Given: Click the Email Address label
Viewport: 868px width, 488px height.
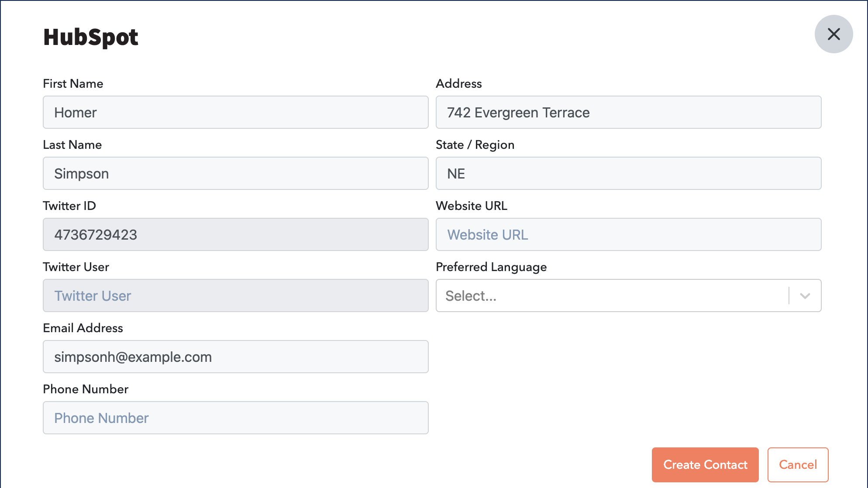Looking at the screenshot, I should (x=83, y=328).
